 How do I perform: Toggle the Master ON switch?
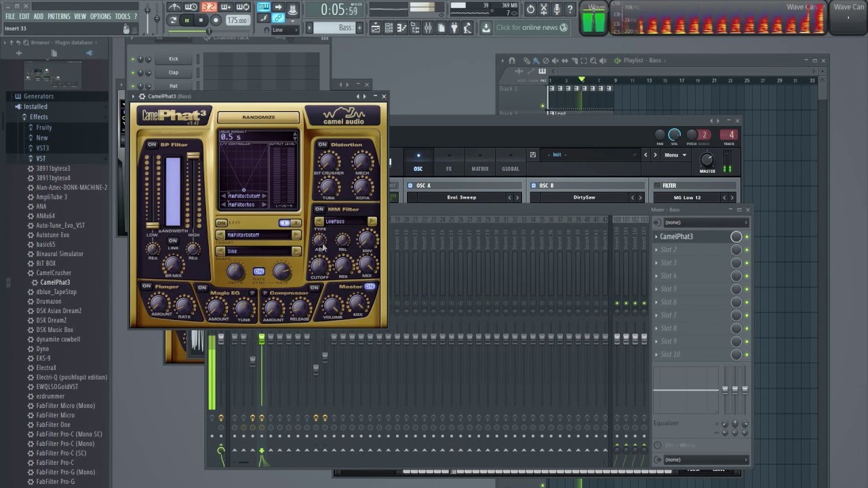(x=370, y=287)
